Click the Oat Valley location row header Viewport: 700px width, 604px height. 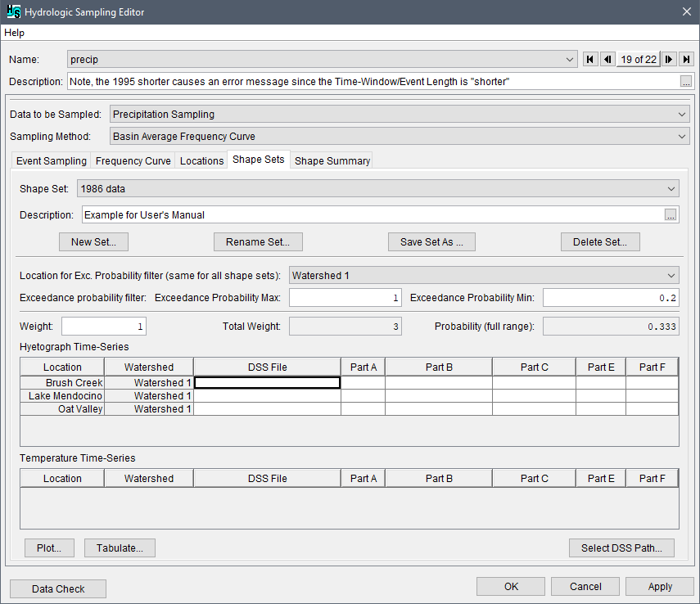pos(62,409)
